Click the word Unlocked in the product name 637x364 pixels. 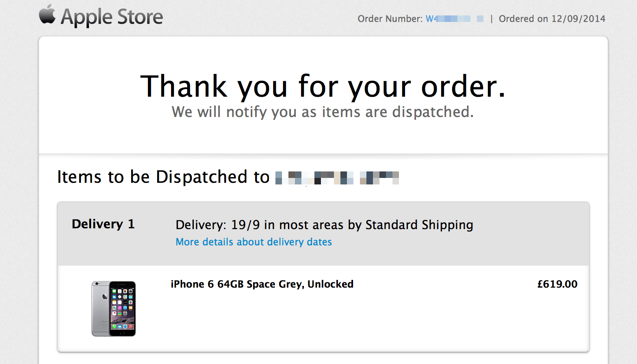[x=330, y=284]
